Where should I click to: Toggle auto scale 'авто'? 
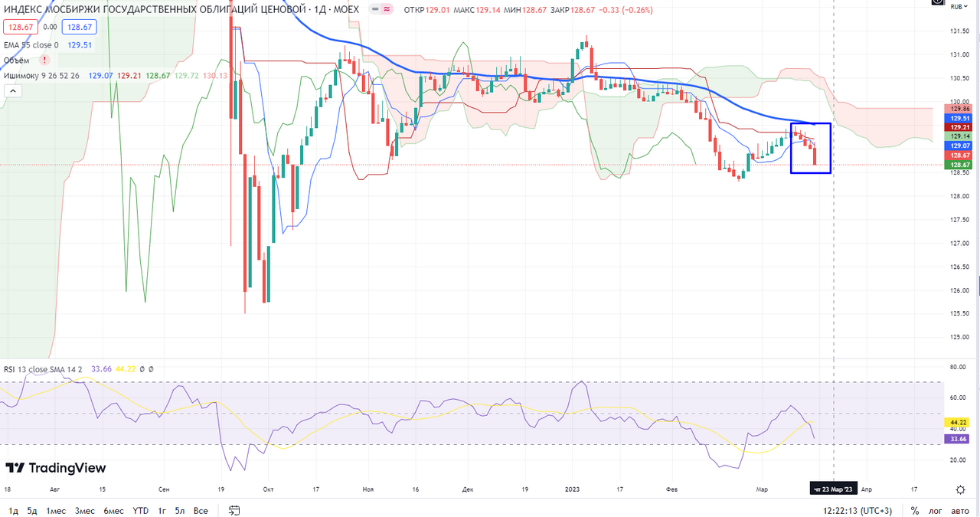959,510
